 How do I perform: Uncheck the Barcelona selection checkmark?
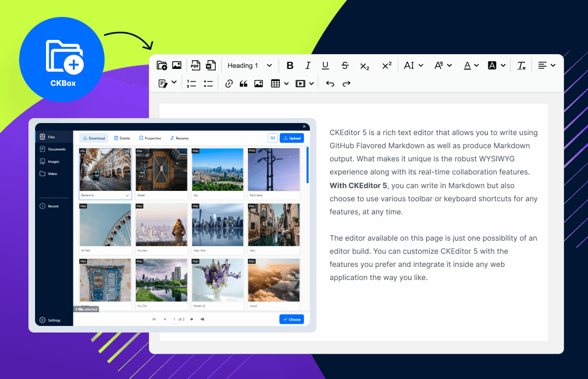[128, 195]
